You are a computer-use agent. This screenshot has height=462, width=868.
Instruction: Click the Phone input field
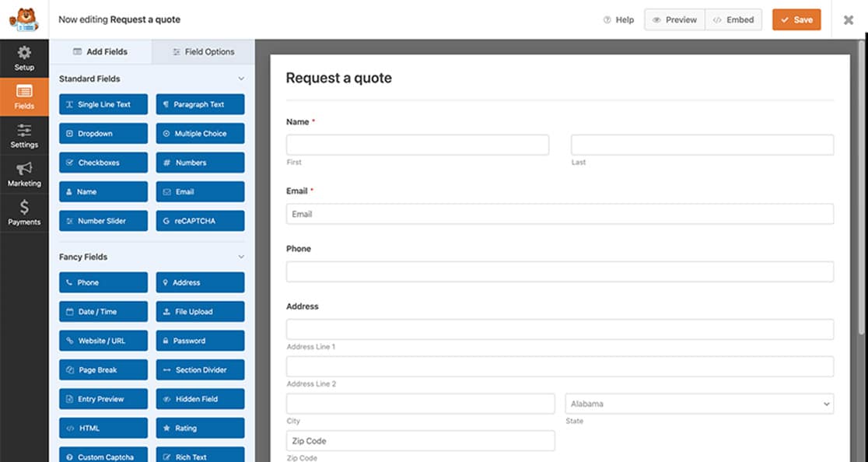560,271
